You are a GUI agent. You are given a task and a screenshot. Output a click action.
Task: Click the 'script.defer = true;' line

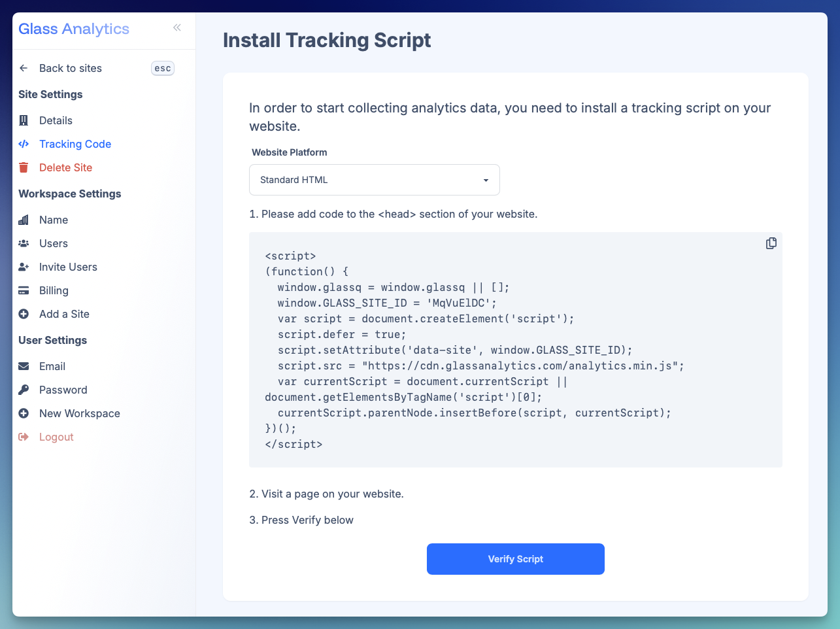(x=342, y=334)
